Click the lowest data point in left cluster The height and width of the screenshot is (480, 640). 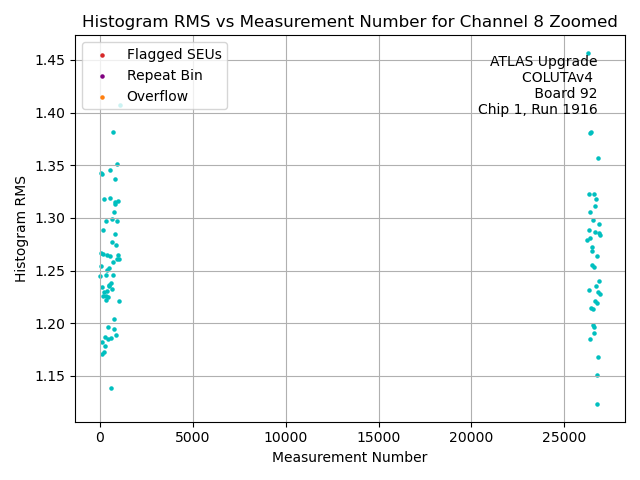(x=111, y=389)
